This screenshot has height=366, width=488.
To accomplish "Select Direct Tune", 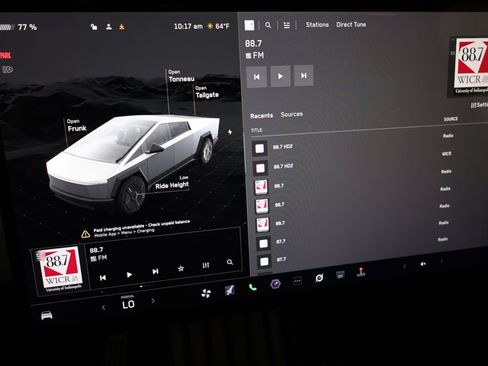I will pos(351,24).
